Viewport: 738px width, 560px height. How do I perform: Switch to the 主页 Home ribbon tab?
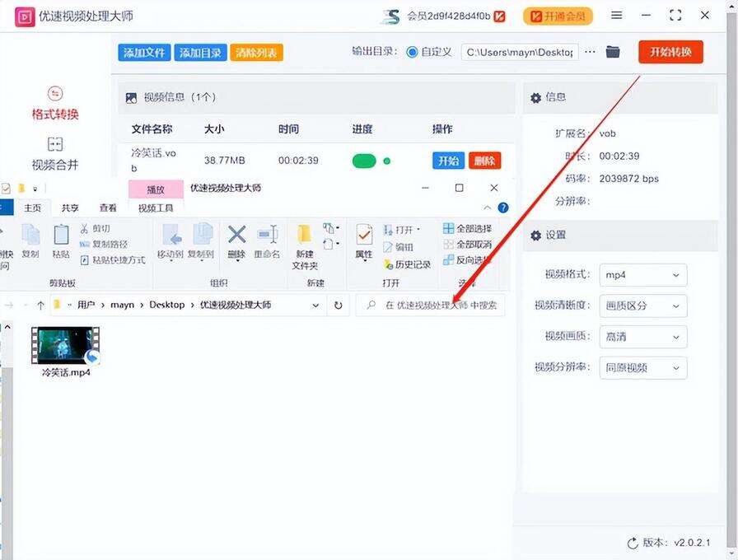tap(32, 208)
